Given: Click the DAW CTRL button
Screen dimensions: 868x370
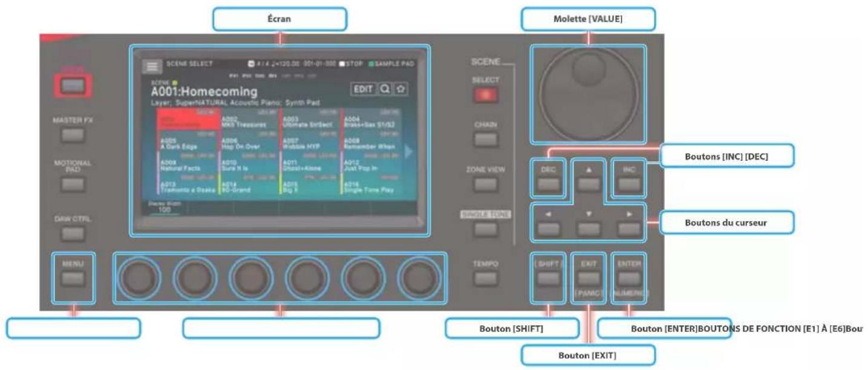Looking at the screenshot, I should point(73,233).
